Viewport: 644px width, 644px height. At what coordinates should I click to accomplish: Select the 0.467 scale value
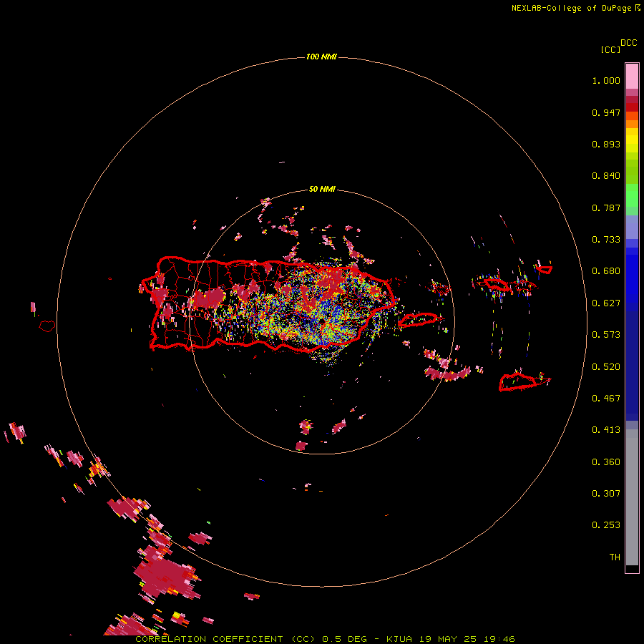[x=606, y=399]
